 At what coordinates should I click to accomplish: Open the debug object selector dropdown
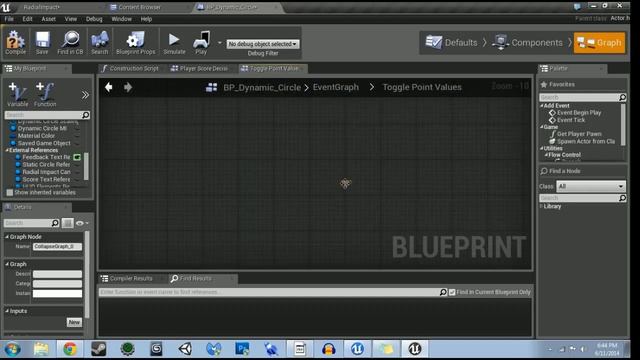[x=263, y=44]
